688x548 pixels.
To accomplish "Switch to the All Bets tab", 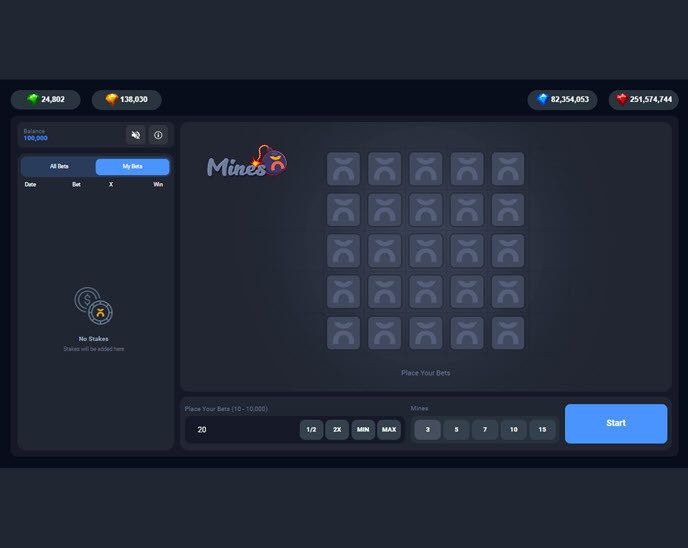I will (x=59, y=167).
